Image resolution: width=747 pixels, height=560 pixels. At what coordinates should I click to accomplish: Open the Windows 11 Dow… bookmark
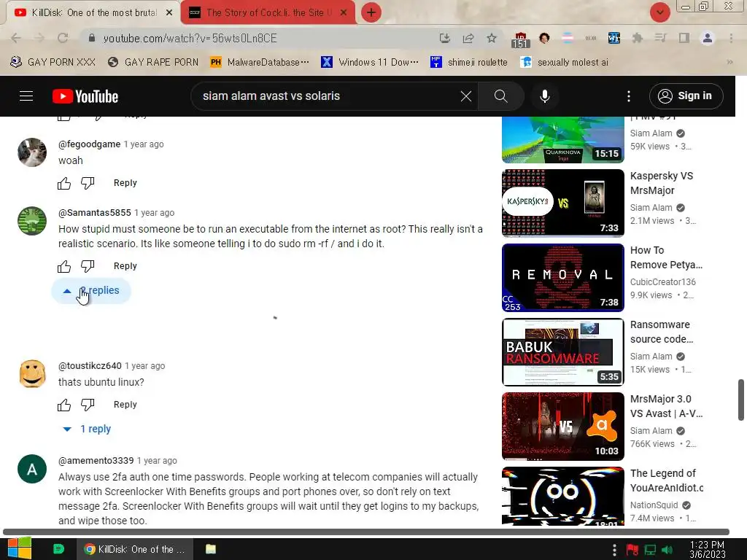coord(370,63)
